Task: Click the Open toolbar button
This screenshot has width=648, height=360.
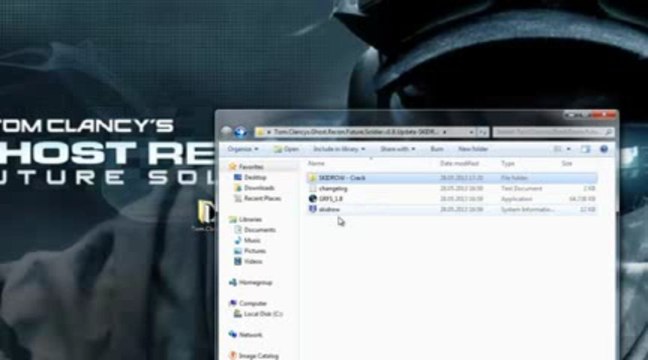Action: [x=286, y=149]
